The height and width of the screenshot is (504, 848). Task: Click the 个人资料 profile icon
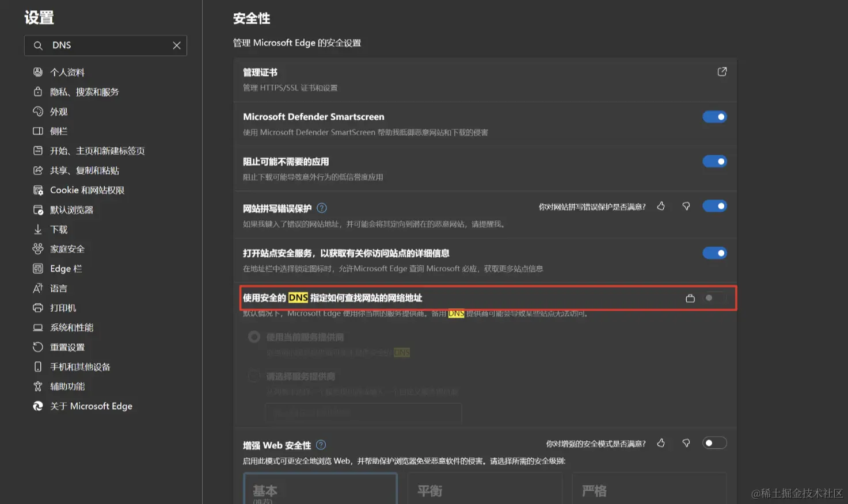[38, 72]
